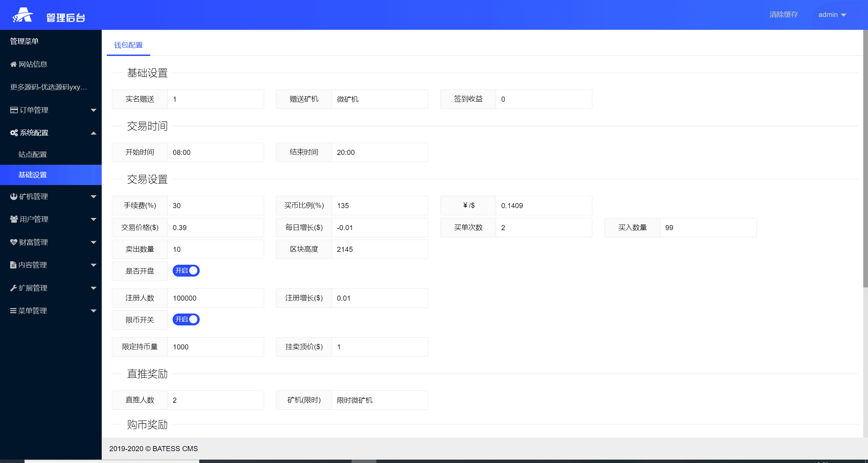Click the wrench icon beside 扩展管理
This screenshot has height=463, width=868.
(14, 288)
